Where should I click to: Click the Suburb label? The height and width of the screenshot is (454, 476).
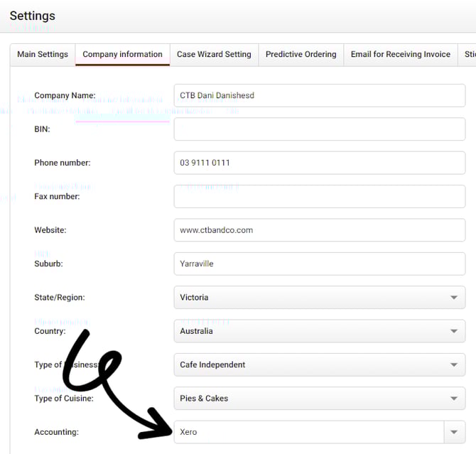tap(48, 264)
